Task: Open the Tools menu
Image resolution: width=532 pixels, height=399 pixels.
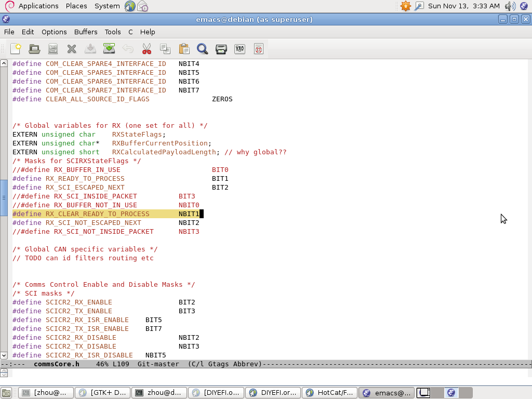Action: (x=113, y=32)
